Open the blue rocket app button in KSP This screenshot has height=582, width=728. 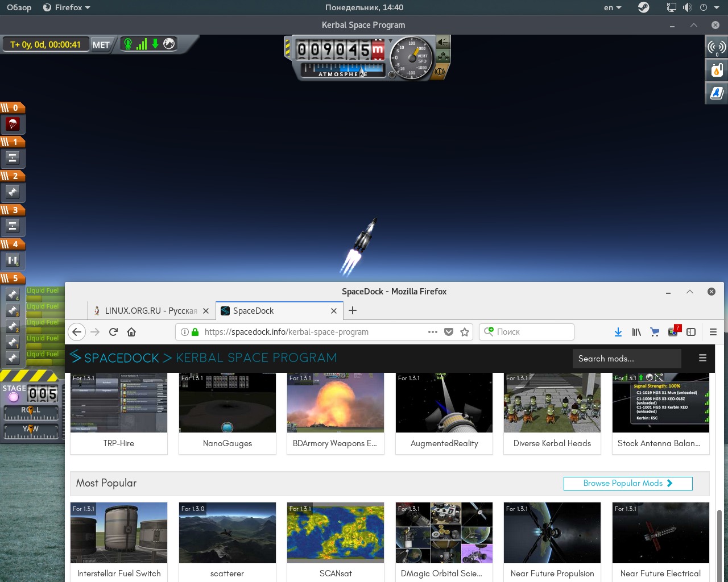[717, 93]
